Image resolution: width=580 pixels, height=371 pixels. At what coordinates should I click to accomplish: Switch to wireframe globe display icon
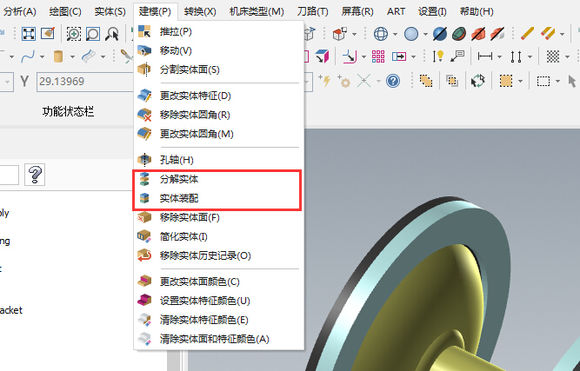(381, 34)
